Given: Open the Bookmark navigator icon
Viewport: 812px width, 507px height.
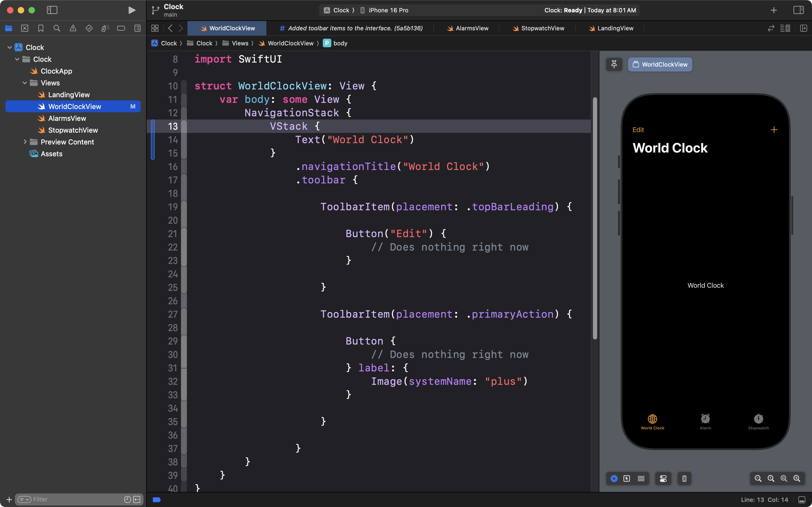Looking at the screenshot, I should 41,28.
